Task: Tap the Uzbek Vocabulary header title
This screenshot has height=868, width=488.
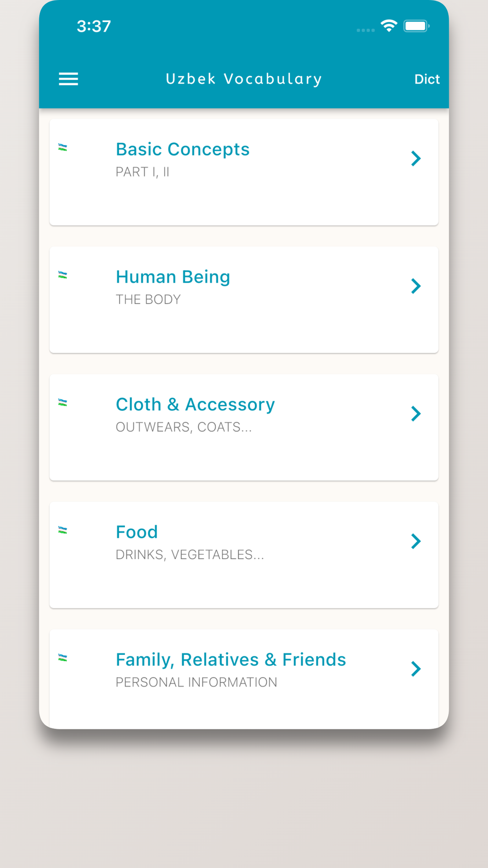Action: (244, 79)
